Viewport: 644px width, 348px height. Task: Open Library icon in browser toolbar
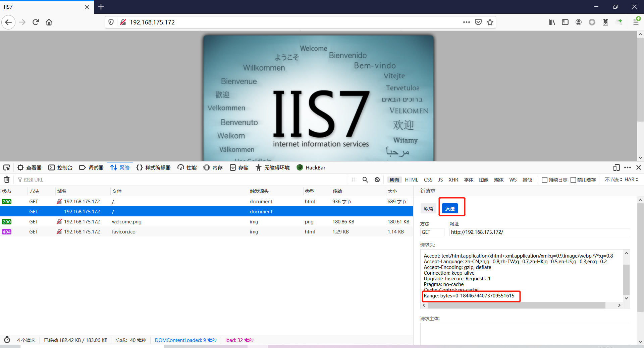[552, 22]
